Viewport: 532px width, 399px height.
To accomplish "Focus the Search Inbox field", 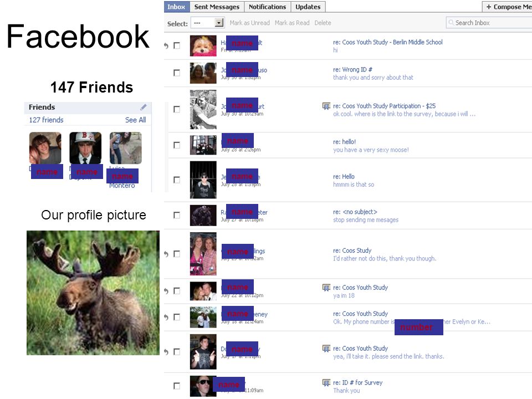I will [x=489, y=23].
